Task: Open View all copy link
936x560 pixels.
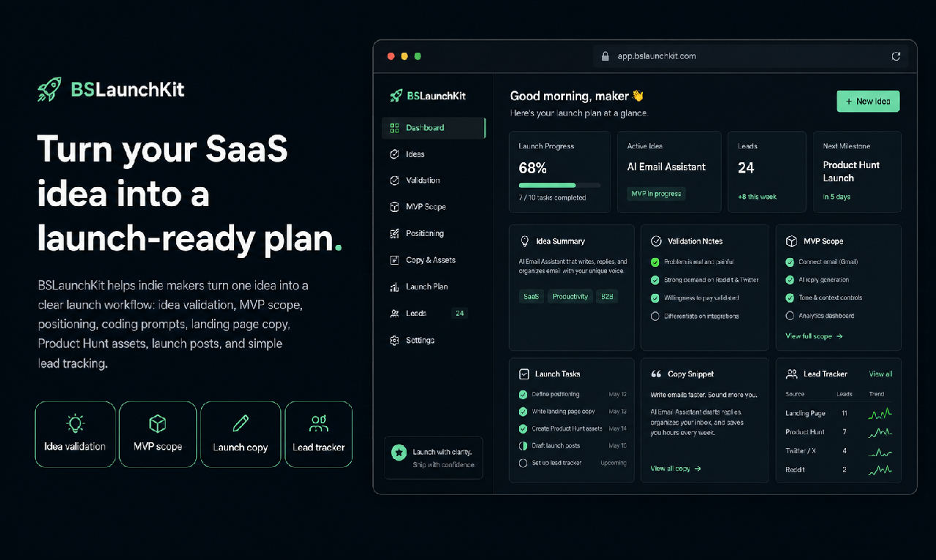Action: [676, 469]
